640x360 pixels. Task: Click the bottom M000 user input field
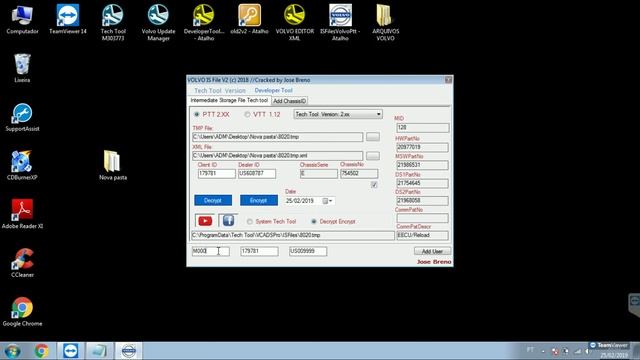[211, 251]
